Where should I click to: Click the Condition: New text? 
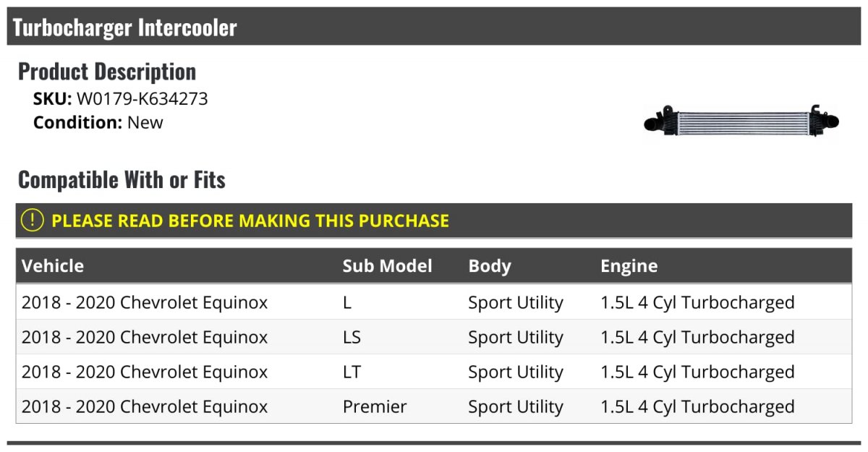(98, 122)
